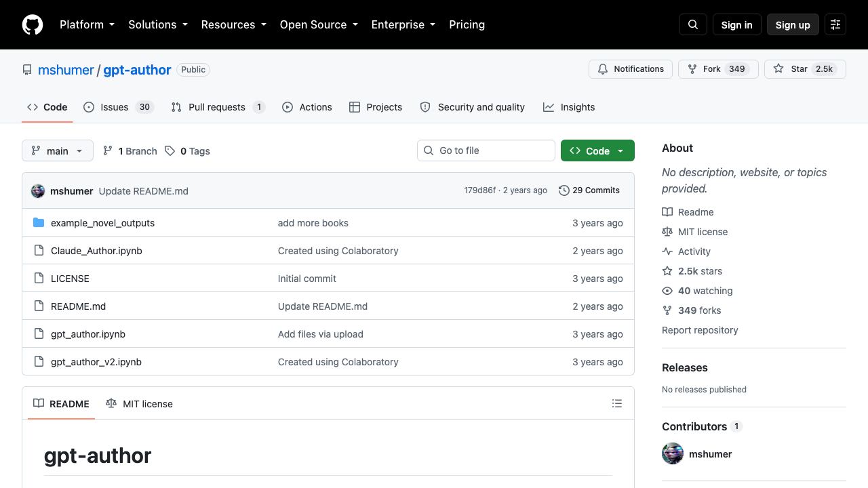The width and height of the screenshot is (868, 488).
Task: Click scales icon beside MIT license in About
Action: pos(667,232)
